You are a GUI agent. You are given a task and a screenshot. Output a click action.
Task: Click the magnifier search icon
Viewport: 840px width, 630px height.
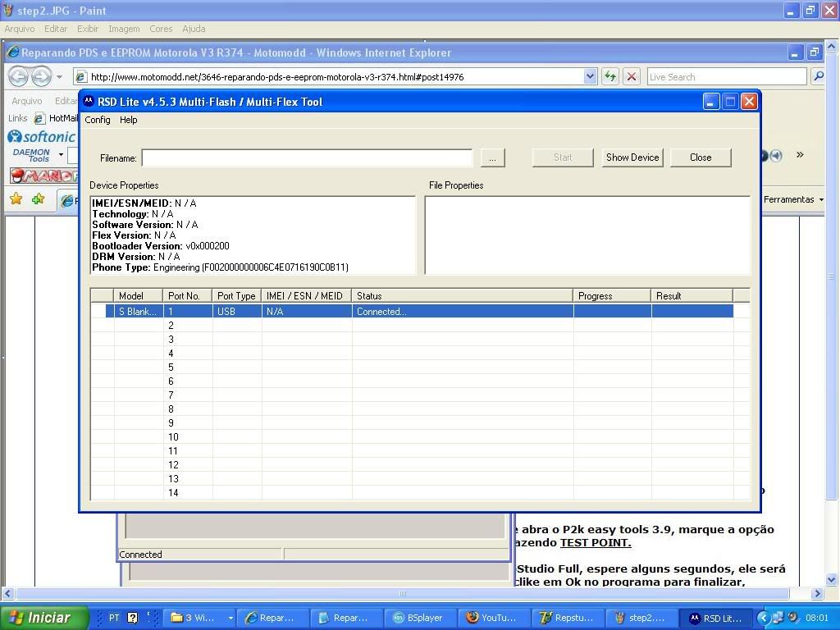point(818,76)
